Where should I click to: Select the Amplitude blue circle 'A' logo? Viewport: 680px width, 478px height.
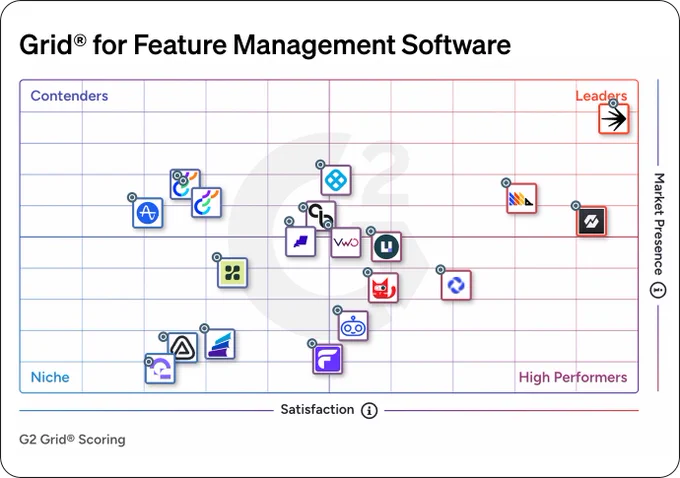coord(148,213)
